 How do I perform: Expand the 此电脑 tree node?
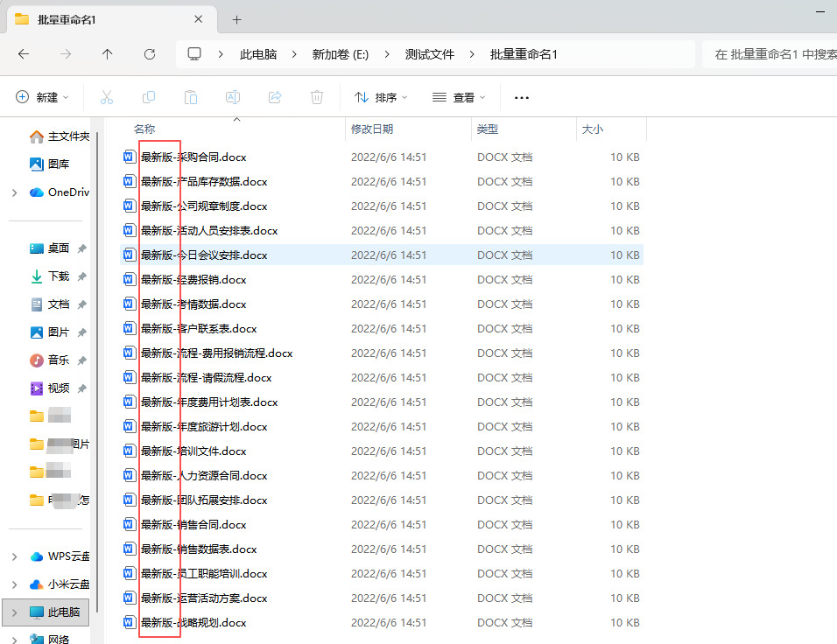click(14, 612)
